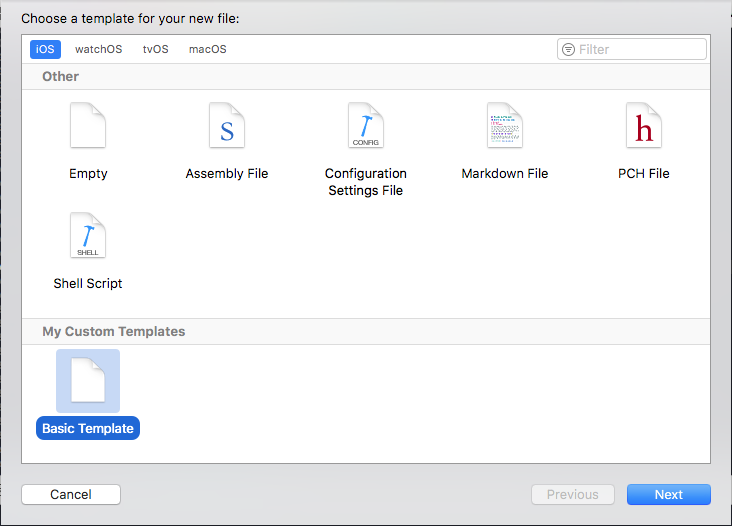Click the Next button
732x526 pixels.
pyautogui.click(x=668, y=494)
